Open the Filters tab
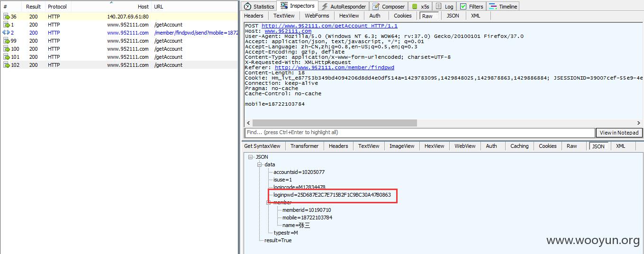The image size is (644, 254). [x=472, y=7]
